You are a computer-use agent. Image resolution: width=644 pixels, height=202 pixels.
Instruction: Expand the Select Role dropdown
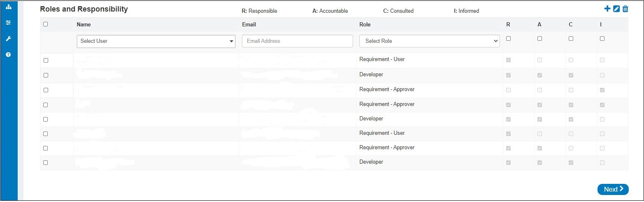click(429, 41)
